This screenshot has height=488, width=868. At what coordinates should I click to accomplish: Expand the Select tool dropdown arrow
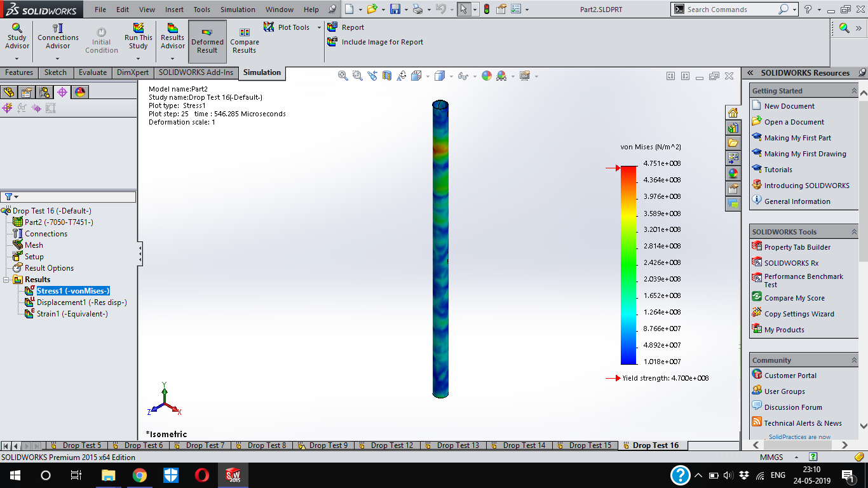(x=475, y=10)
